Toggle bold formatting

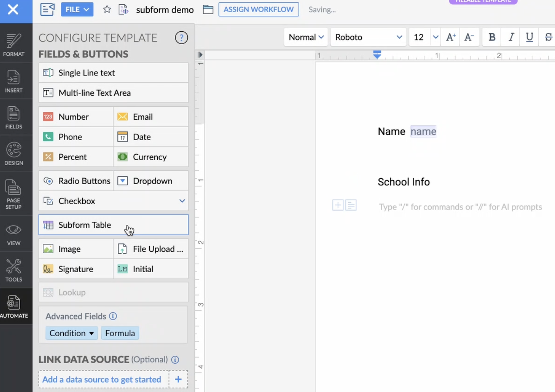[492, 37]
